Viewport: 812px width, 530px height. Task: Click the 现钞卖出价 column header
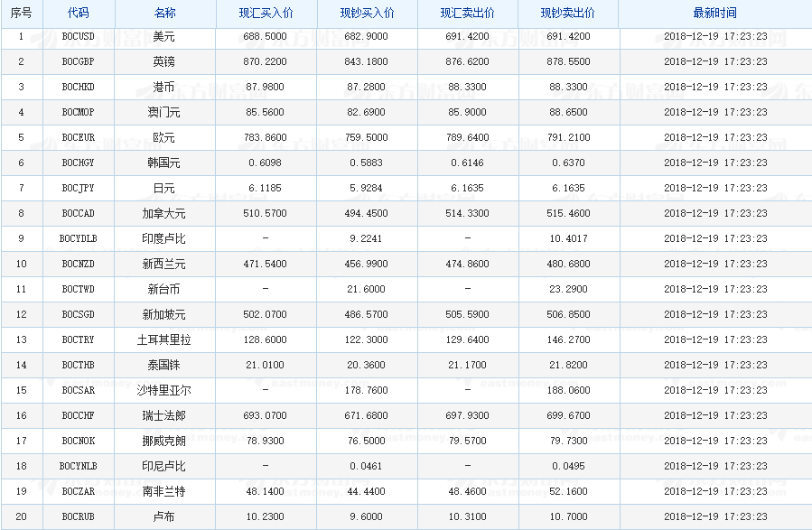click(x=567, y=13)
